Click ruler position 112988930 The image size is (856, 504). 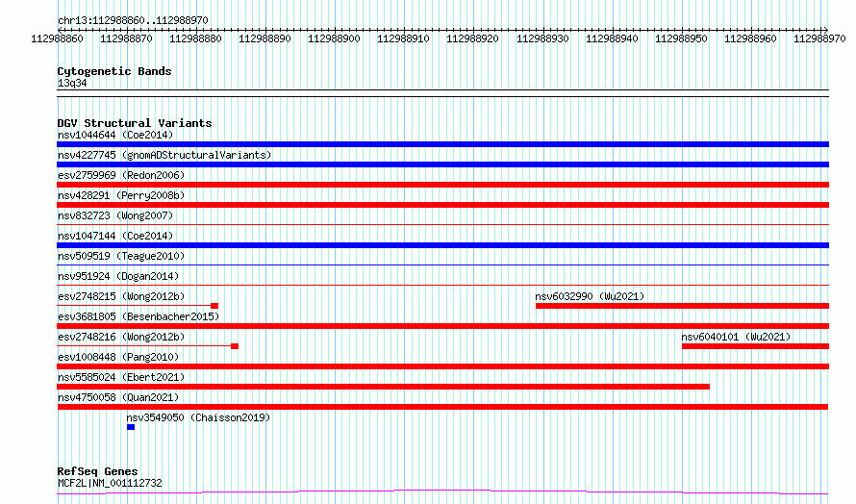(x=542, y=38)
